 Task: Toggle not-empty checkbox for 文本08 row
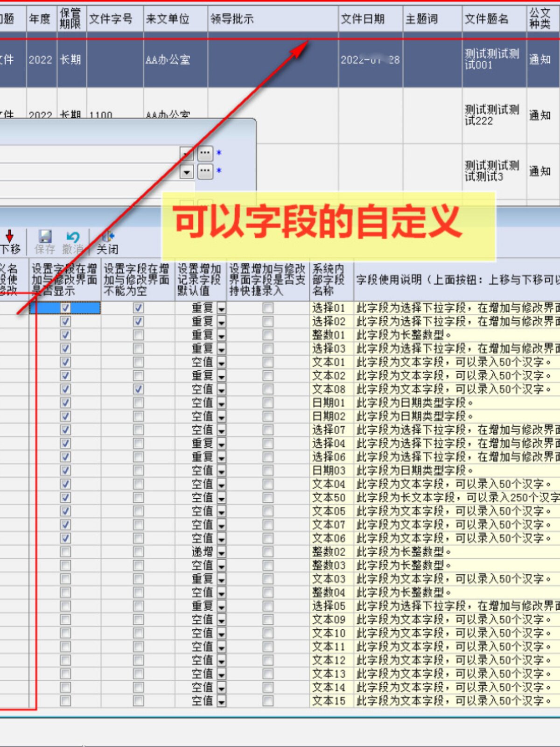(x=138, y=389)
